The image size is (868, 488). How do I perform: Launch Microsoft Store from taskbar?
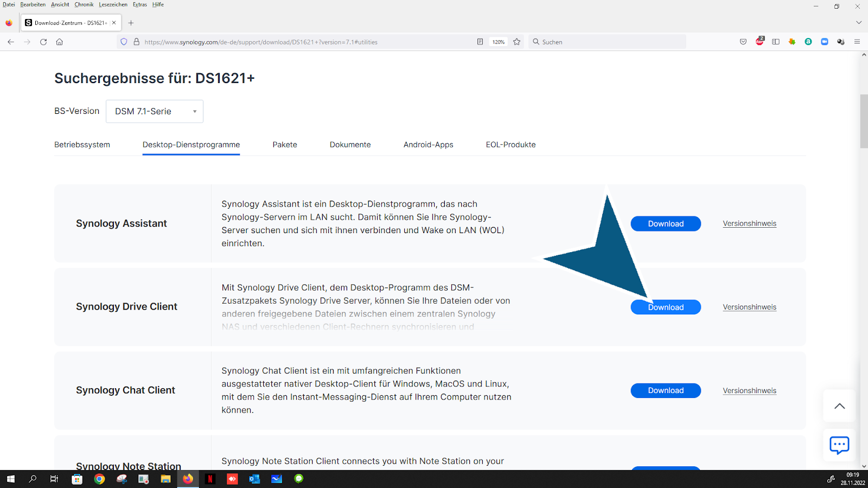point(77,479)
